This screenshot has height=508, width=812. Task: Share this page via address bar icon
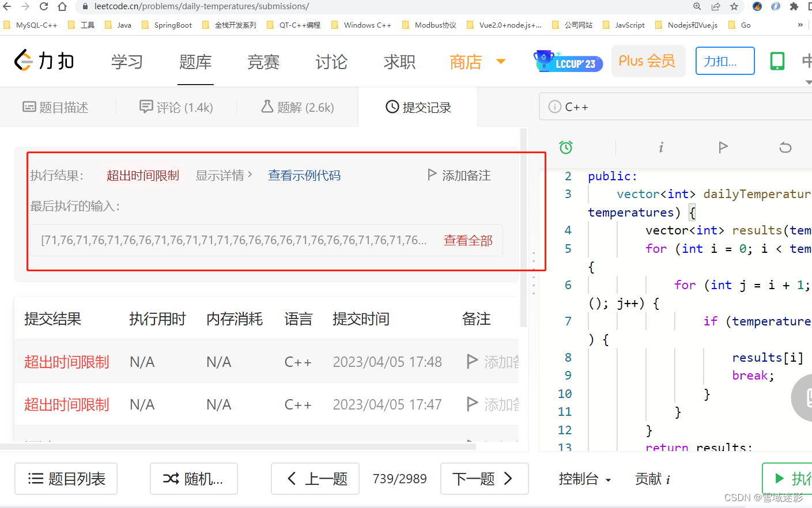716,6
